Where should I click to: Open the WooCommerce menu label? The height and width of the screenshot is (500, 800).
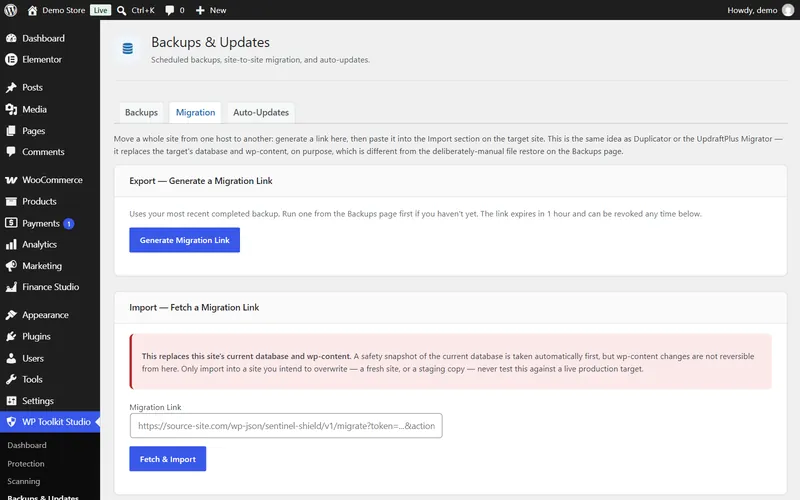(x=52, y=180)
